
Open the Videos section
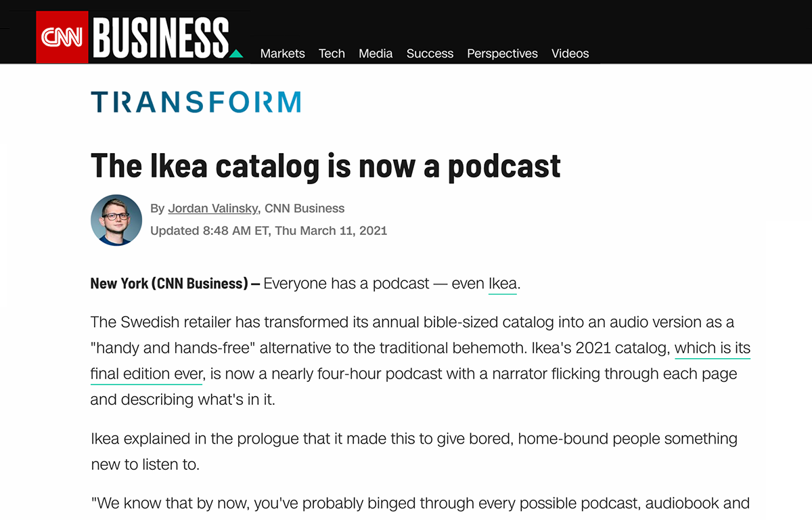(570, 53)
